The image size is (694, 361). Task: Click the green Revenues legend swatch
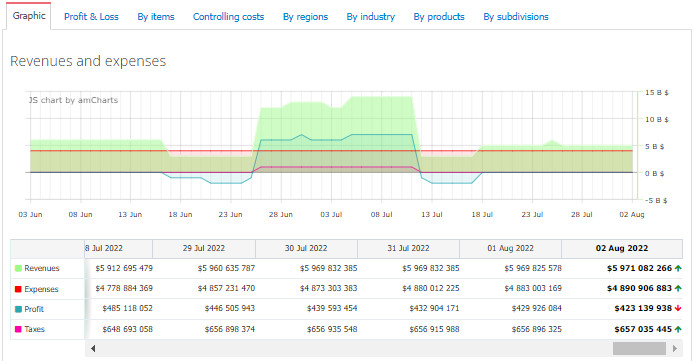pos(18,269)
